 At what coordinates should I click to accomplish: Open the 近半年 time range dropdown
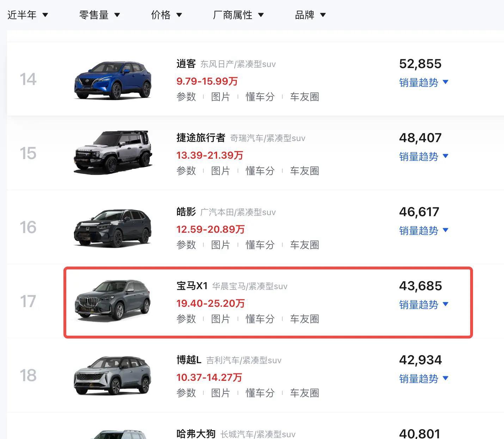click(x=27, y=15)
